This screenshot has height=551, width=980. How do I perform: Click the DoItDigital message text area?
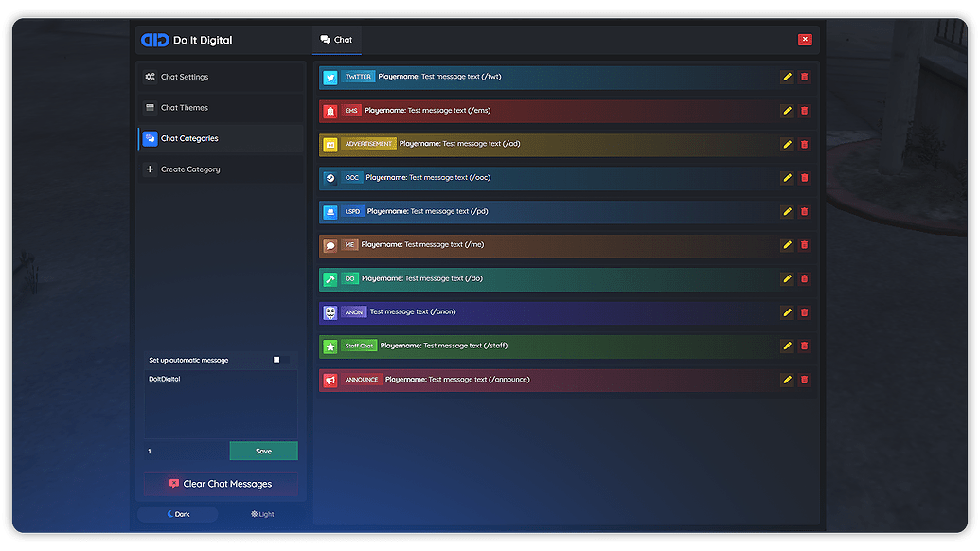[220, 402]
